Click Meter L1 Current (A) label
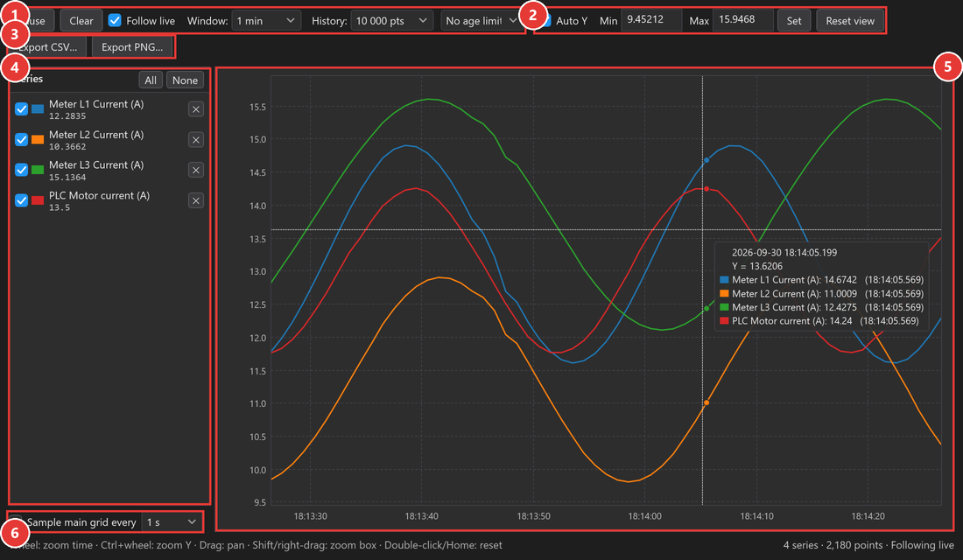 tap(96, 104)
